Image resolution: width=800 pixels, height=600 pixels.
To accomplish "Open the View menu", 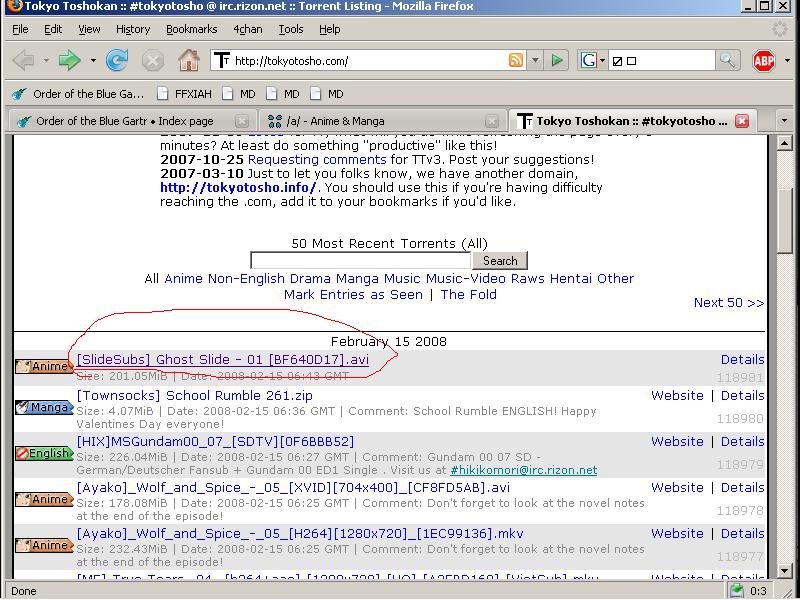I will [x=89, y=29].
